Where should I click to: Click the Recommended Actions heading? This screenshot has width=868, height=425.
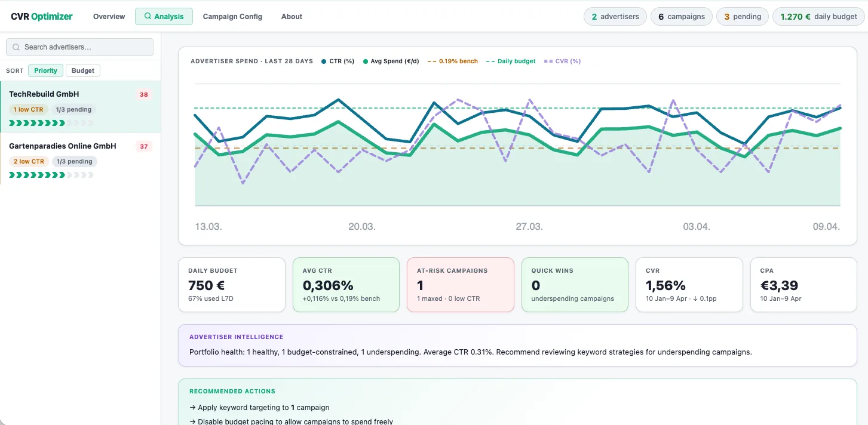coord(232,392)
